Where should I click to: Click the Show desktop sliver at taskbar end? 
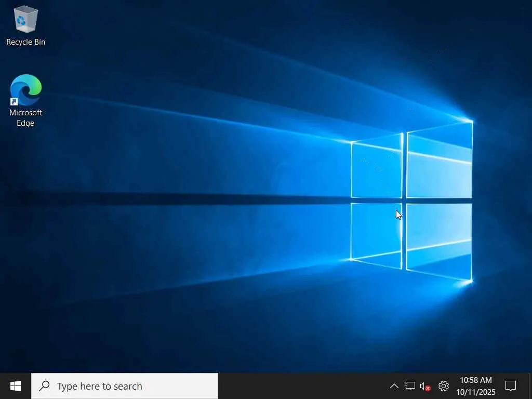[x=530, y=386]
